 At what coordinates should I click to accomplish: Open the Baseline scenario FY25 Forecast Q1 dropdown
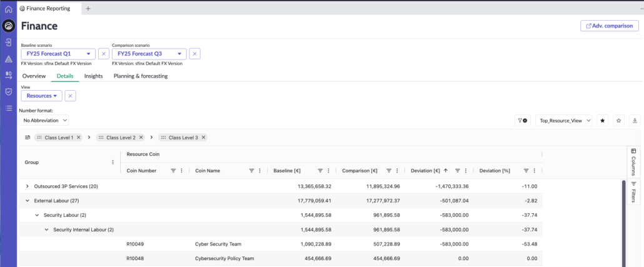click(x=58, y=54)
